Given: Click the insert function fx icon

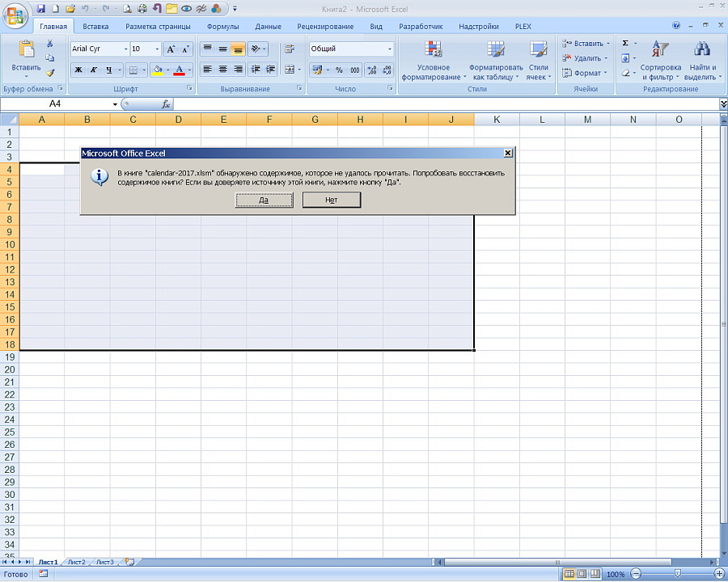Looking at the screenshot, I should (x=165, y=104).
